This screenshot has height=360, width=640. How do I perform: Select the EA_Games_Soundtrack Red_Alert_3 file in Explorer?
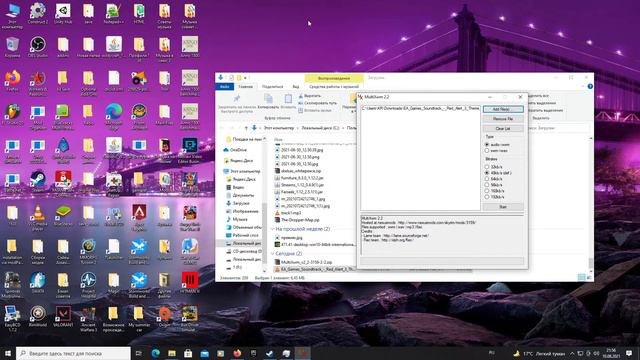[x=314, y=269]
